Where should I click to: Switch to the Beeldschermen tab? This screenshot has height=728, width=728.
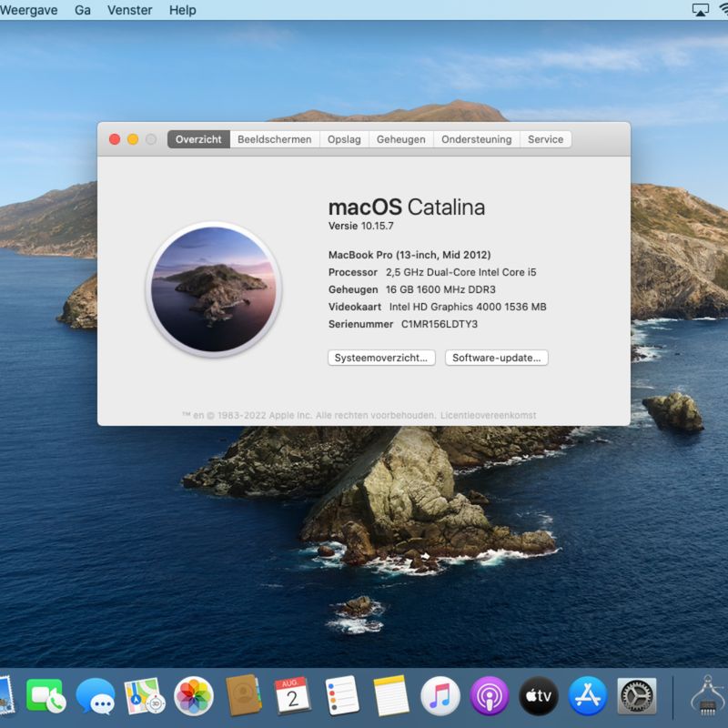tap(275, 139)
